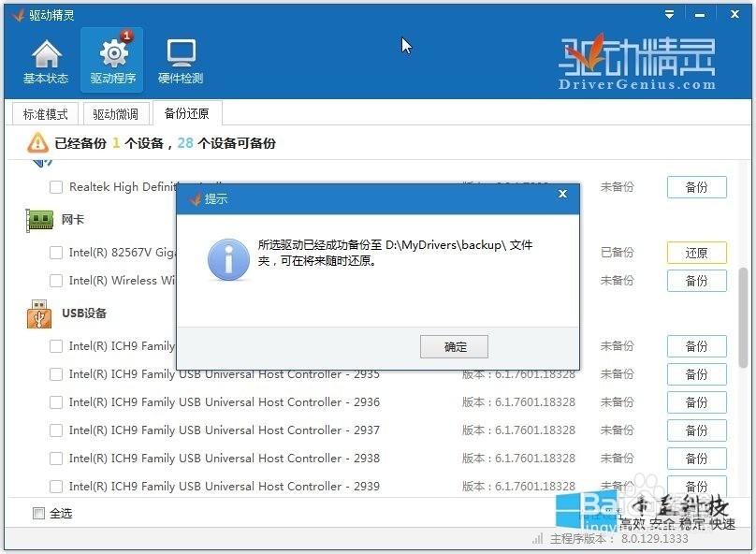Open the title bar dropdown arrow menu
This screenshot has height=554, width=756.
pos(668,14)
